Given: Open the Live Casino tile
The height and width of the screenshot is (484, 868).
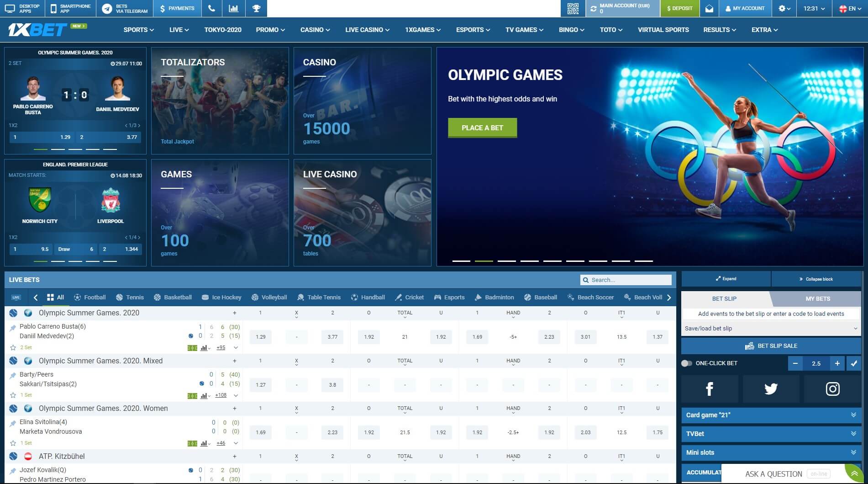Looking at the screenshot, I should (363, 213).
